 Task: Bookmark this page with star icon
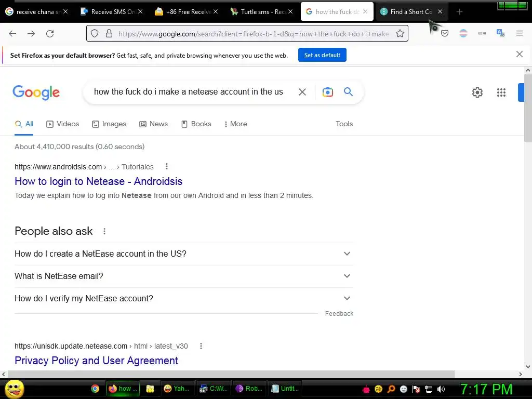(x=400, y=34)
